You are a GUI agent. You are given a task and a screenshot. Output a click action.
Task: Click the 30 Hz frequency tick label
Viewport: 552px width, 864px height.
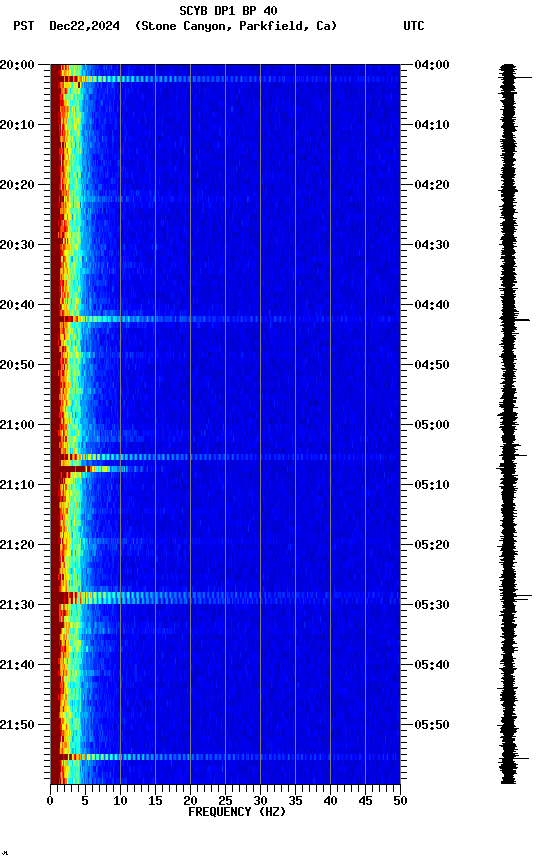(260, 801)
